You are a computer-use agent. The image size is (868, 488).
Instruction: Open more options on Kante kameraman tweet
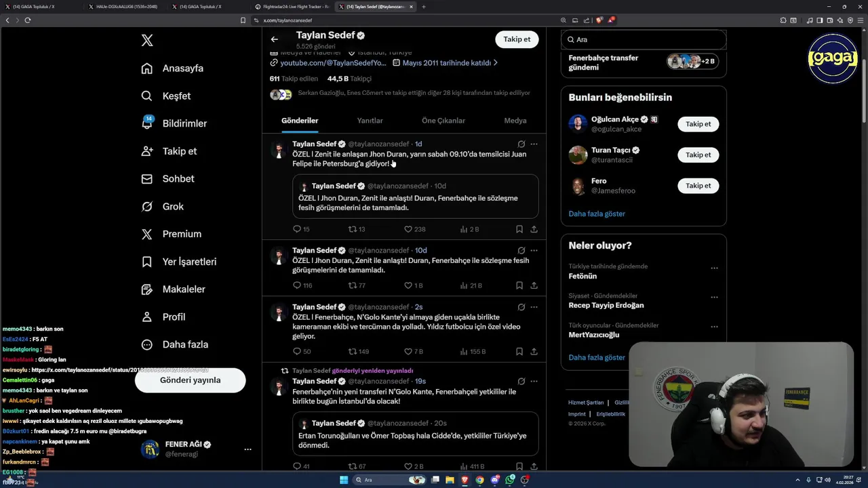click(534, 307)
